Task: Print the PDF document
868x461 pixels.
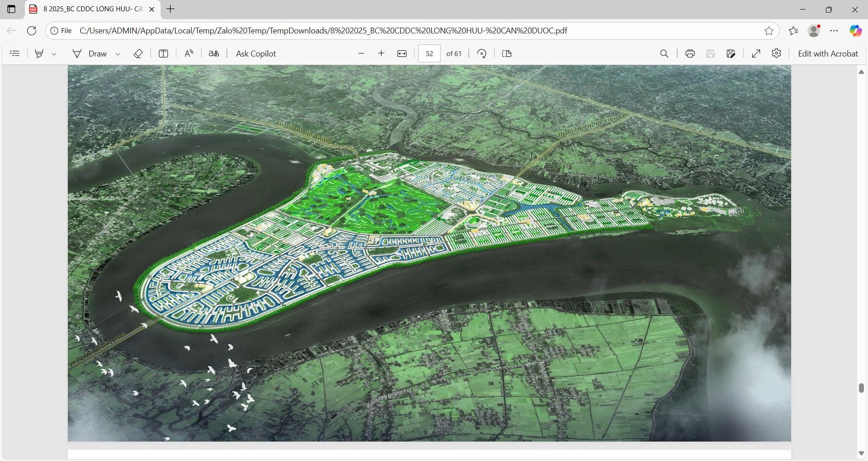Action: click(690, 54)
